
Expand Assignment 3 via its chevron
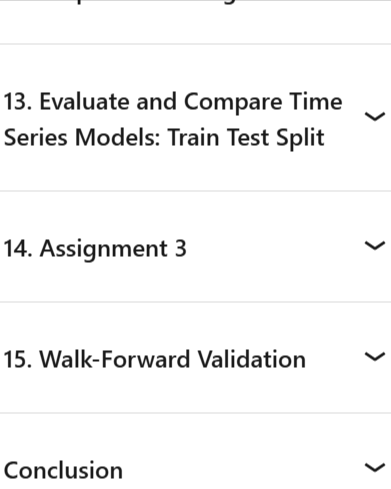point(375,246)
